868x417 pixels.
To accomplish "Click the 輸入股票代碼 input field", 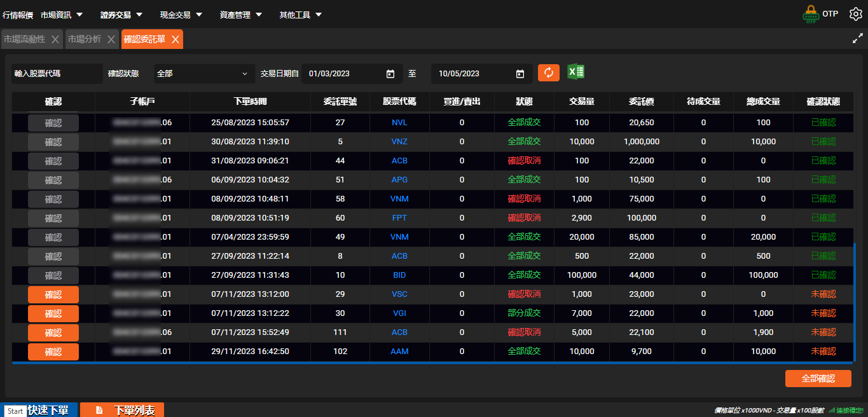I will (x=57, y=74).
